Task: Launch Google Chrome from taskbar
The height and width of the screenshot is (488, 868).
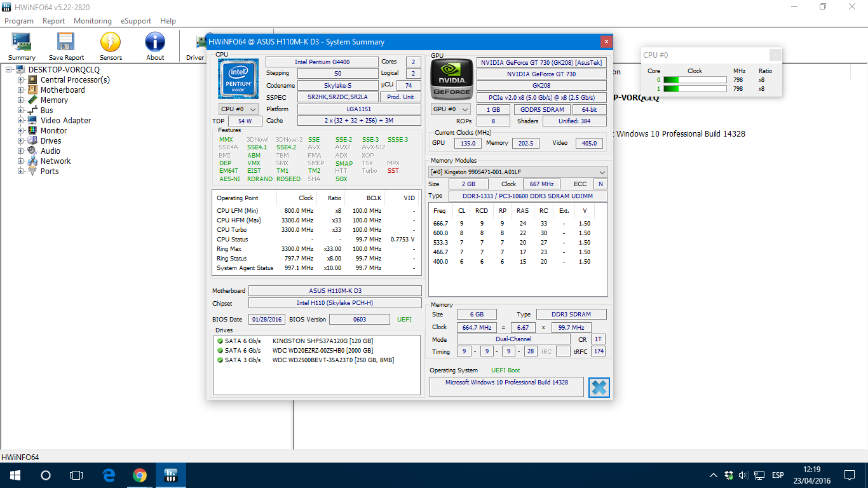Action: (x=140, y=475)
